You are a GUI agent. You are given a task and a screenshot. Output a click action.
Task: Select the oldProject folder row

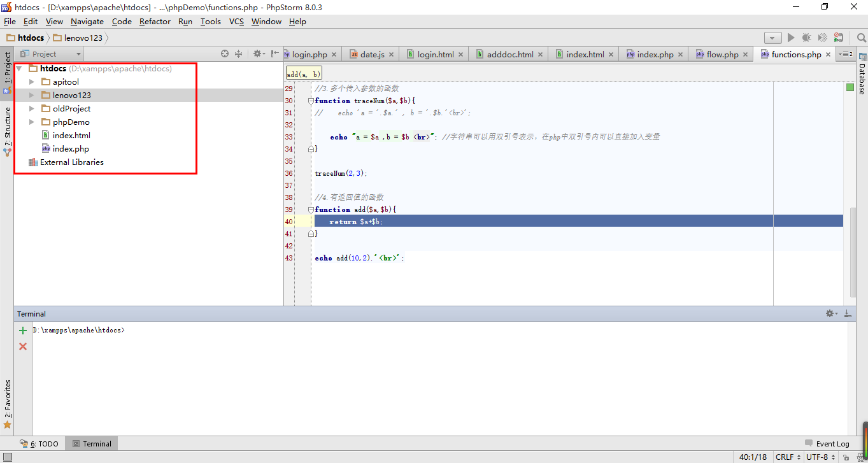coord(149,109)
